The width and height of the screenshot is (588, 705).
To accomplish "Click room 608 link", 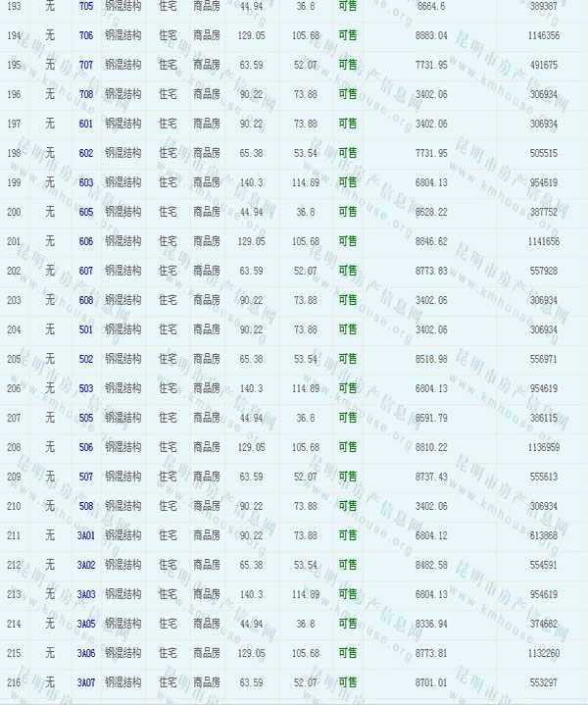I will (x=85, y=300).
